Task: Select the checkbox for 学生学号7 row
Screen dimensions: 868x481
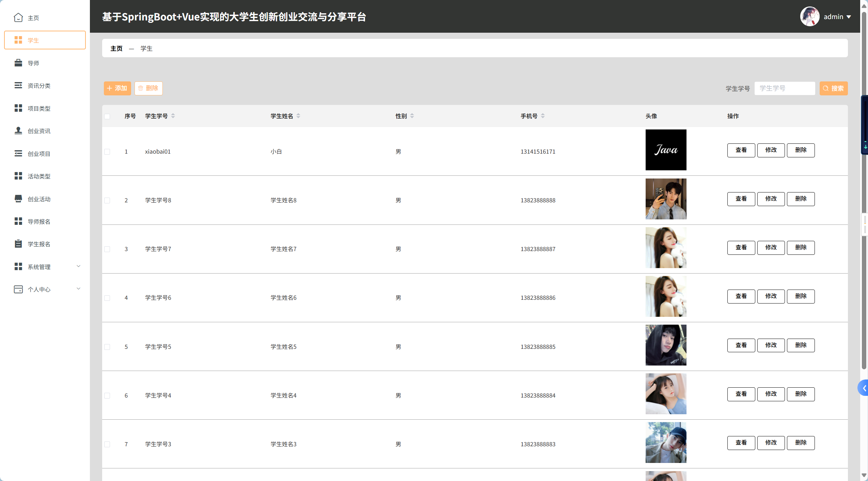Action: point(107,249)
